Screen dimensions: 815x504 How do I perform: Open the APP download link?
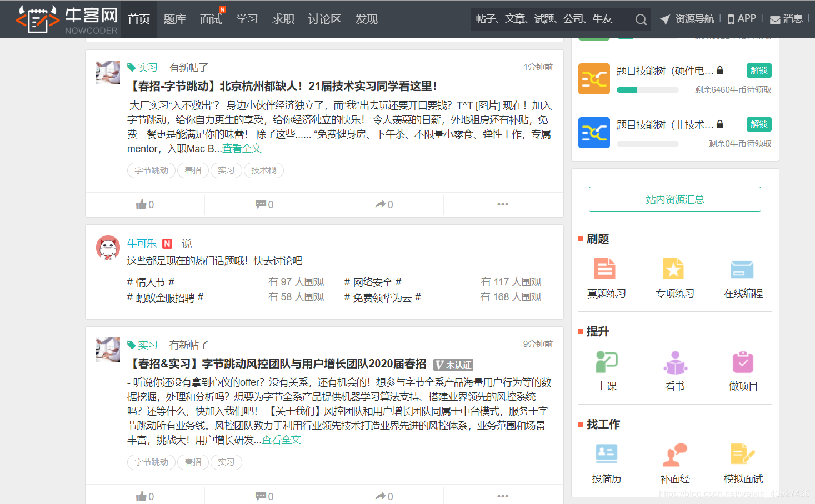pyautogui.click(x=742, y=19)
